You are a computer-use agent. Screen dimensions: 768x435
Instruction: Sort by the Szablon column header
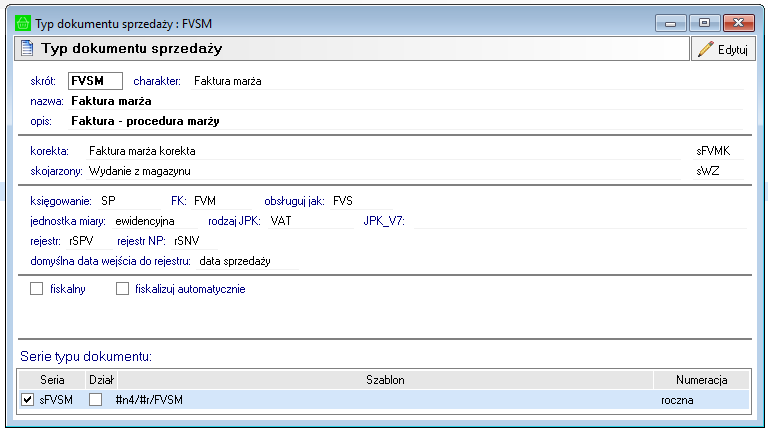point(384,380)
